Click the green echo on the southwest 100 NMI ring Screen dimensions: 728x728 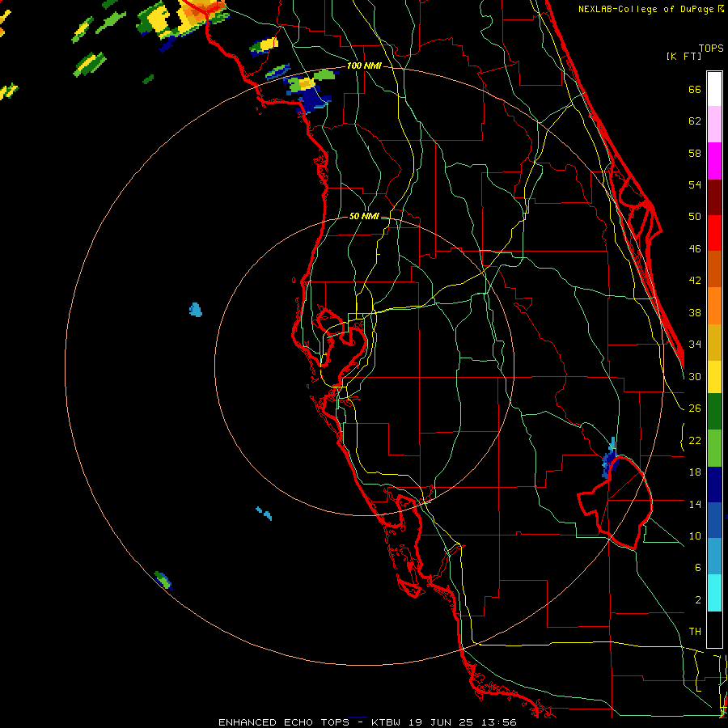point(163,580)
